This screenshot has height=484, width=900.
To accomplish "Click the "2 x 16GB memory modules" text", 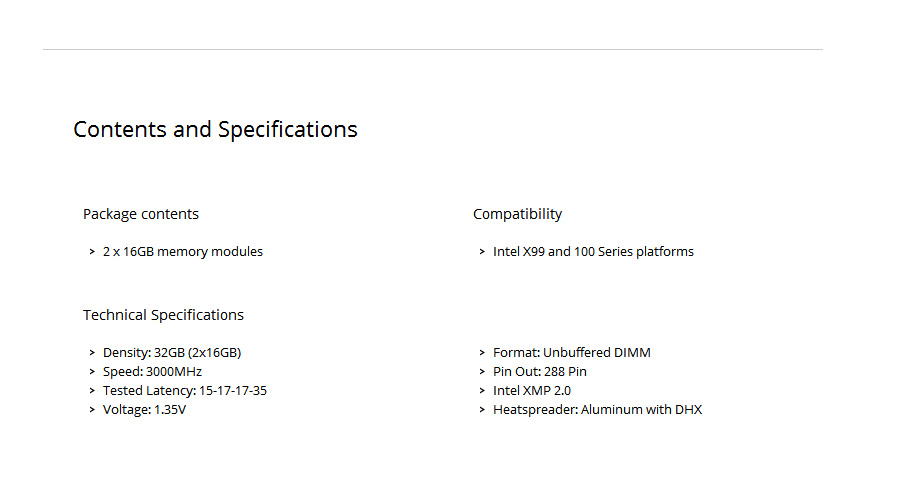I will click(x=183, y=252).
